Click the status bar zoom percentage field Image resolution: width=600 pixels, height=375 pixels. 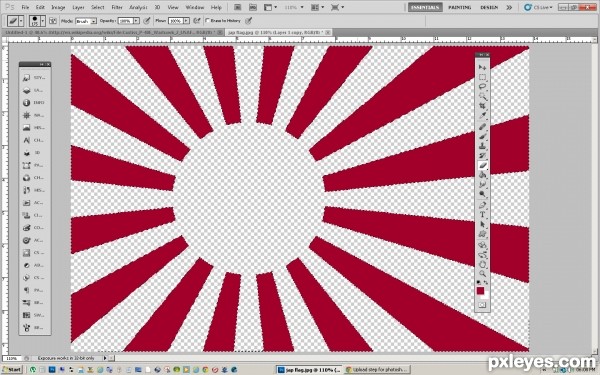click(11, 358)
